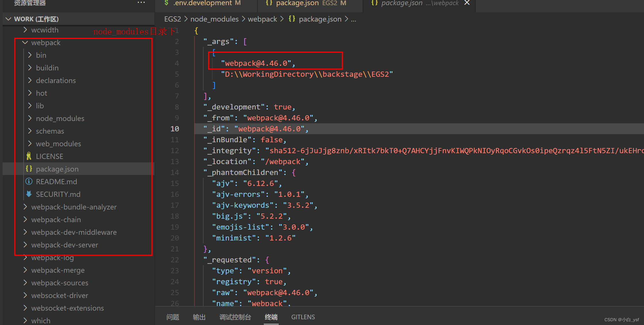Click the LICENSE file key icon

[29, 156]
